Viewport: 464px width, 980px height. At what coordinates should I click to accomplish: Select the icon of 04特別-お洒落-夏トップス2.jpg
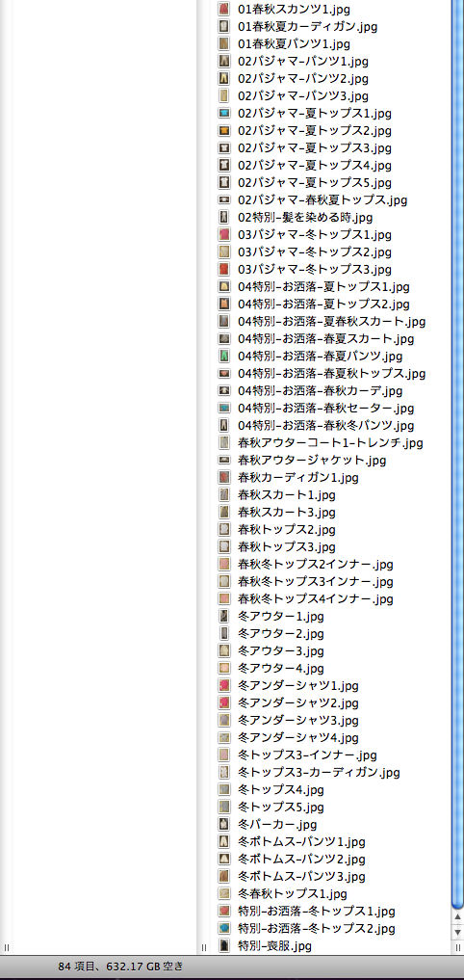(224, 305)
